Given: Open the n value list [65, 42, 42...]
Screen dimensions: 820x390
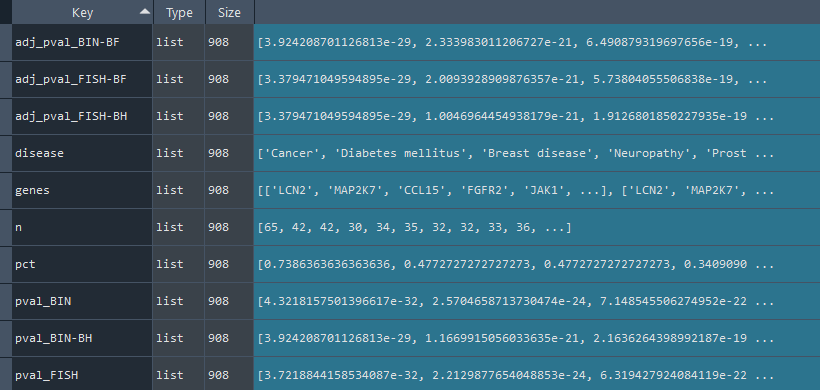Looking at the screenshot, I should (537, 228).
